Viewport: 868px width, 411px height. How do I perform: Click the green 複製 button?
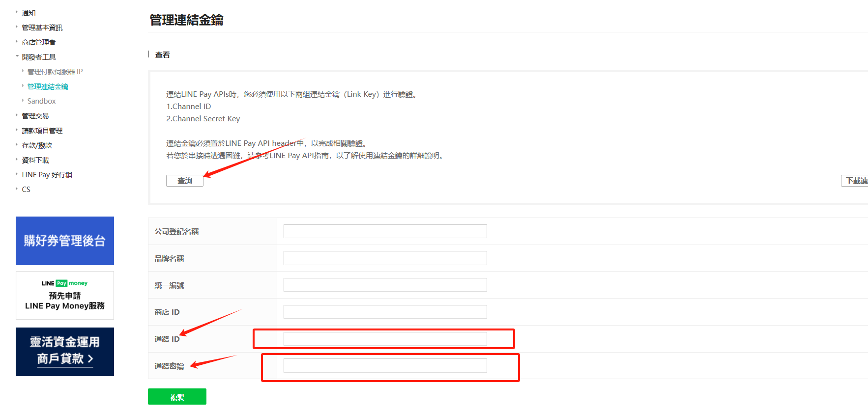point(177,397)
